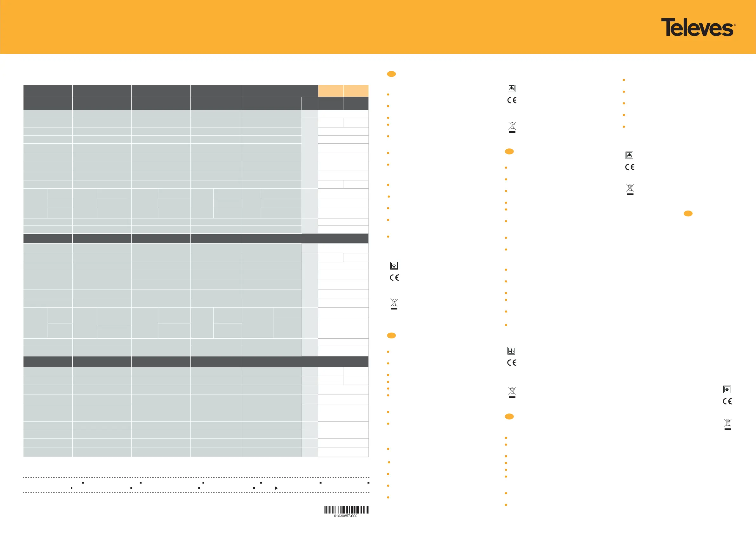The width and height of the screenshot is (756, 534).
Task: Click the CE mark in the page's bottom-right corner
Action: click(x=727, y=401)
